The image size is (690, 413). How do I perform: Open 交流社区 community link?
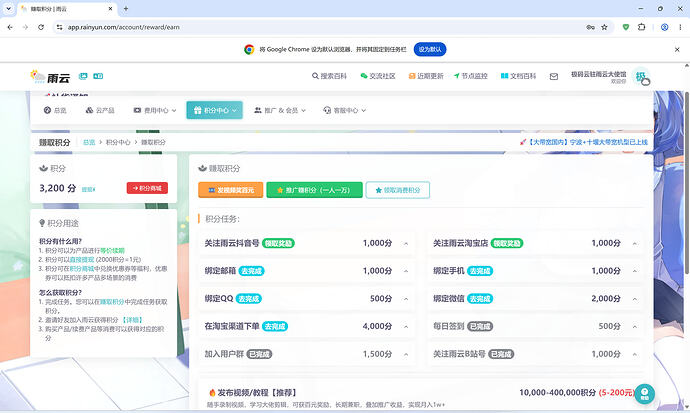[378, 76]
